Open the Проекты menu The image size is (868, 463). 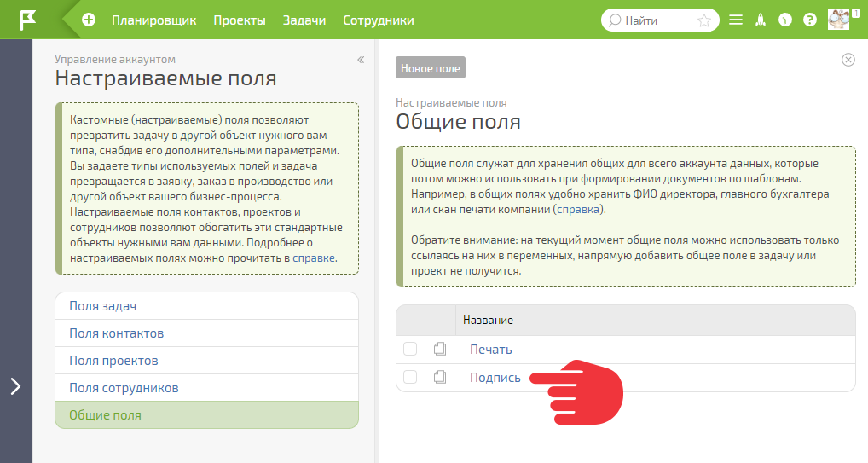click(x=240, y=20)
